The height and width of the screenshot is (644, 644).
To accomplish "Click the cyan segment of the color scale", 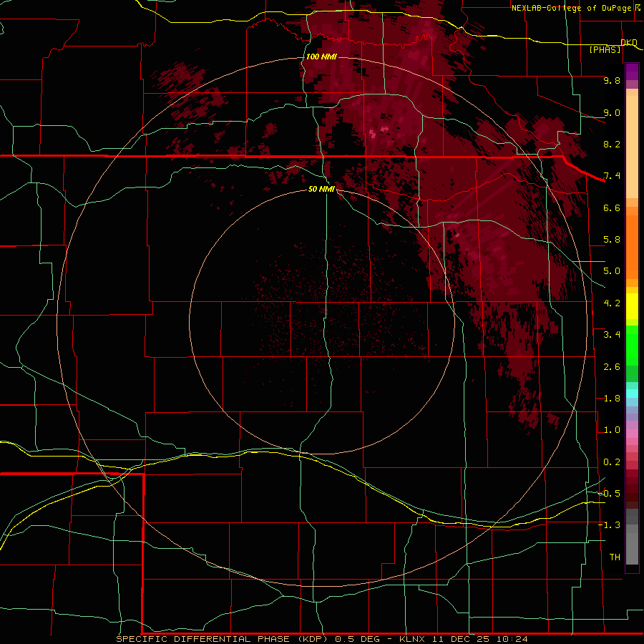I will point(632,394).
